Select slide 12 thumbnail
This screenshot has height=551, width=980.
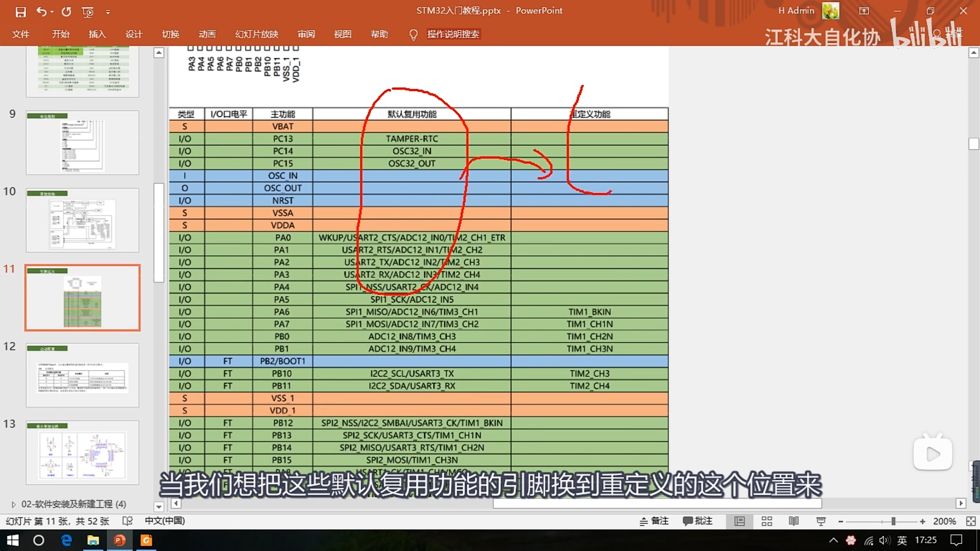(x=82, y=375)
